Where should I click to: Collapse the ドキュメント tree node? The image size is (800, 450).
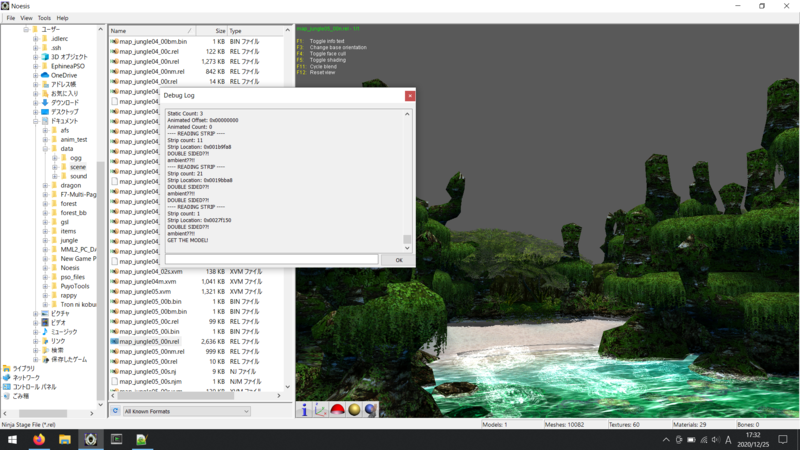[x=36, y=121]
